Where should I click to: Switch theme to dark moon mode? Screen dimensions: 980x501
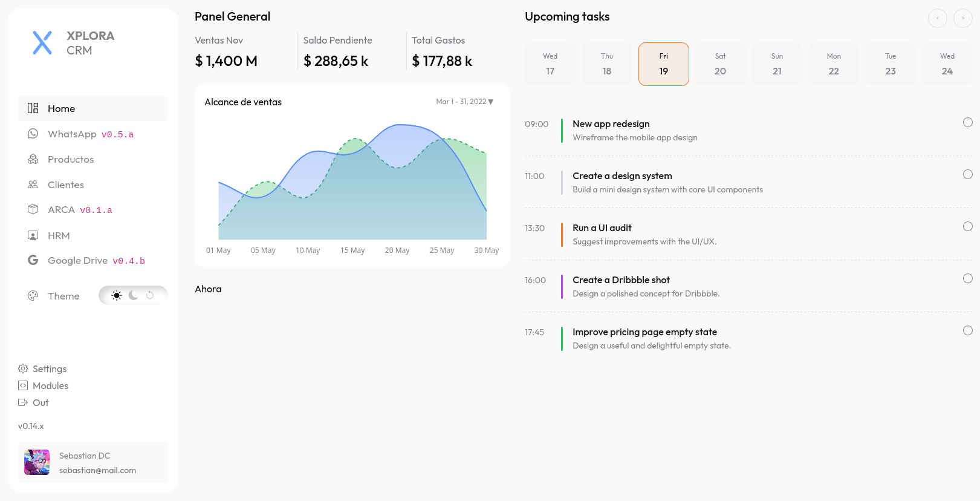point(133,295)
